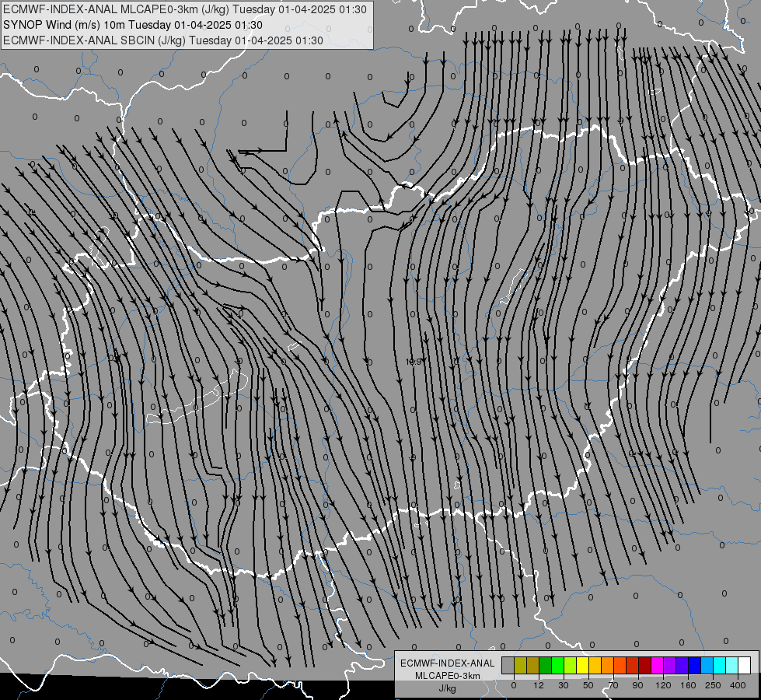Click the legend tick label 90
Viewport: 761px width, 700px height.
tap(637, 685)
